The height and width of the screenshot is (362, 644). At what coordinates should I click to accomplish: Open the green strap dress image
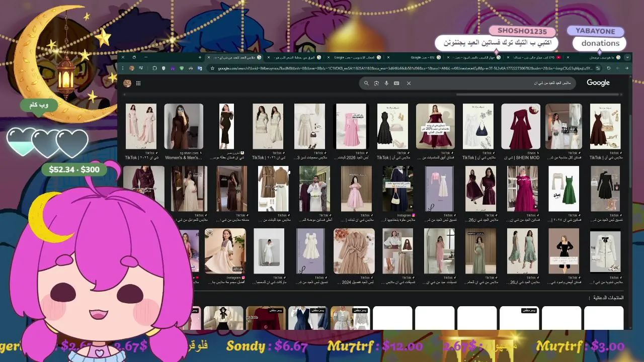pyautogui.click(x=563, y=189)
